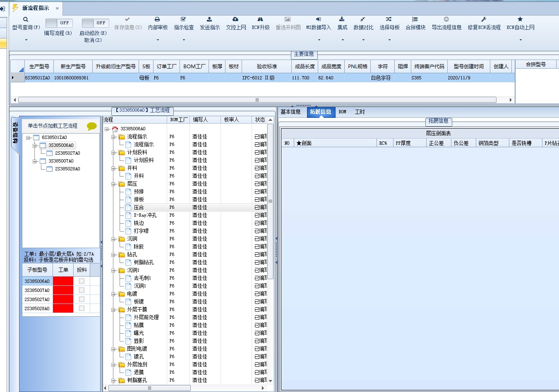Open 内部审核 printer icon
This screenshot has width=559, height=392.
click(x=157, y=19)
